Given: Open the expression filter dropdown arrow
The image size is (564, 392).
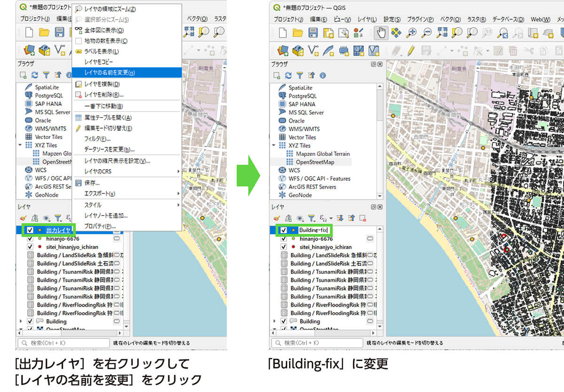Looking at the screenshot, I should 331,218.
